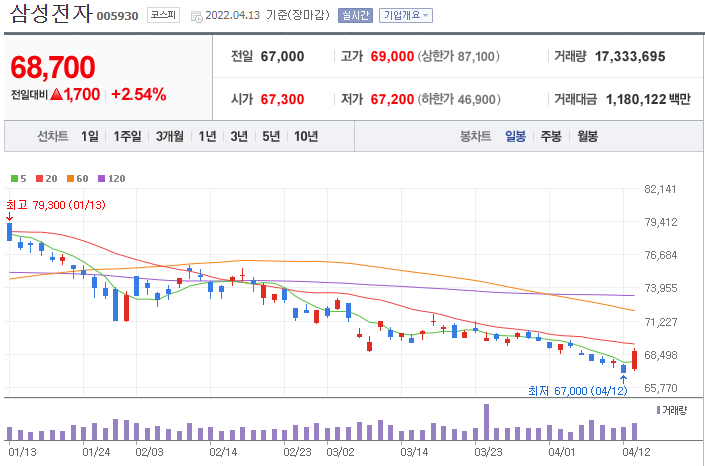Open the 기업개요 dropdown

coord(406,15)
